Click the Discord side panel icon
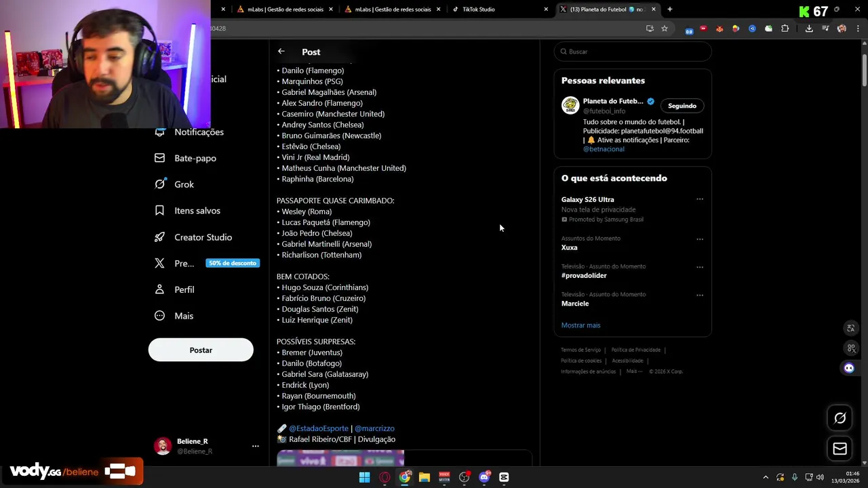The height and width of the screenshot is (488, 868). tap(849, 367)
